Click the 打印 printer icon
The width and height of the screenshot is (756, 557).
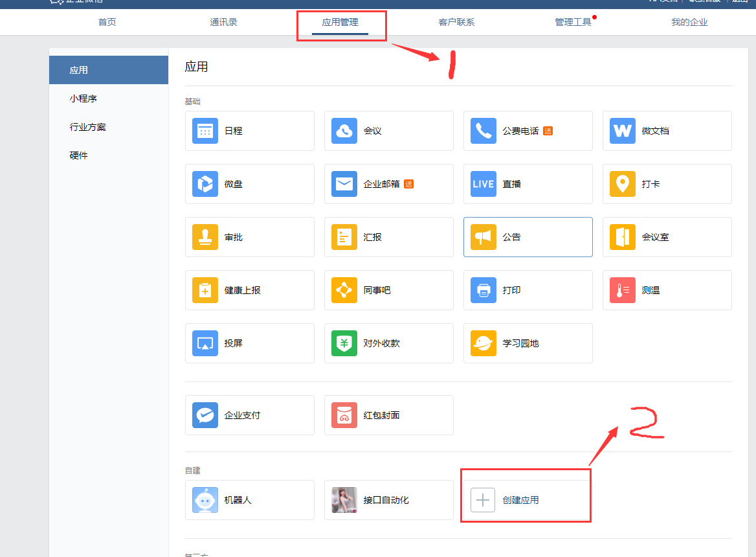[483, 290]
